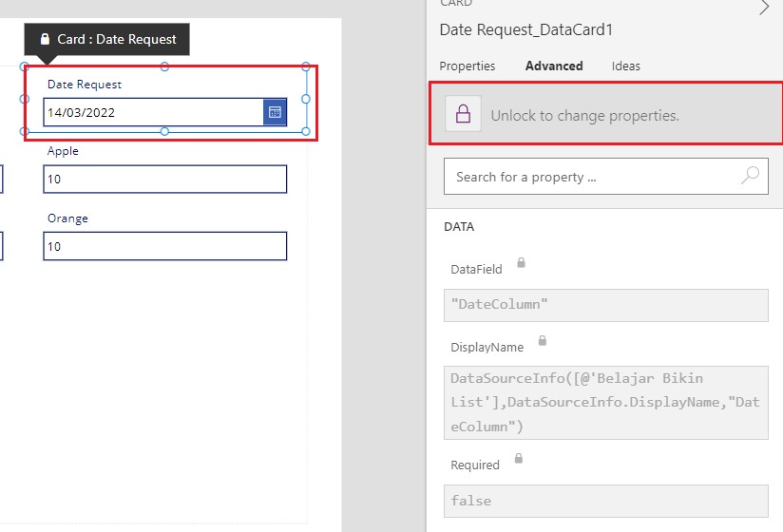Click the Date Request_DataCard1 title

coord(525,30)
